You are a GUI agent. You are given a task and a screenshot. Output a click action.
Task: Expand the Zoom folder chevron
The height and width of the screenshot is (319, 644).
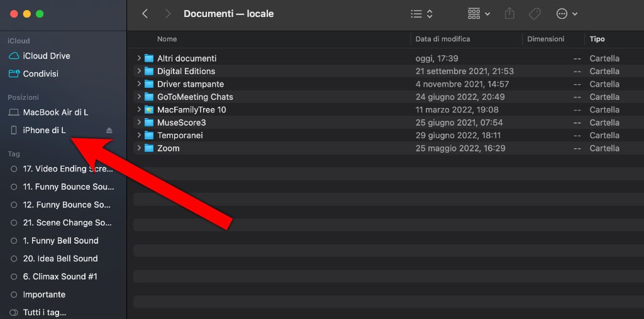pyautogui.click(x=139, y=148)
